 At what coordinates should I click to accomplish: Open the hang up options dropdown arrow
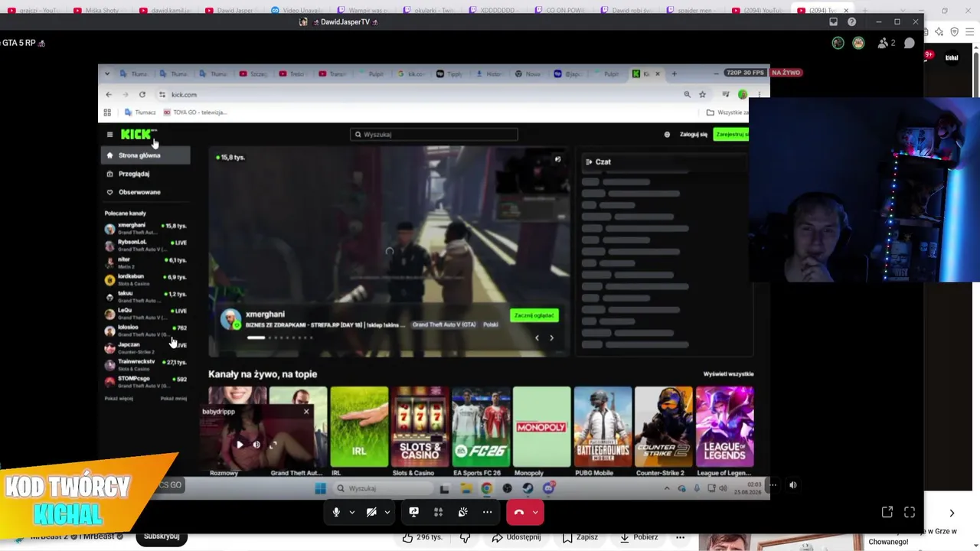pos(535,512)
